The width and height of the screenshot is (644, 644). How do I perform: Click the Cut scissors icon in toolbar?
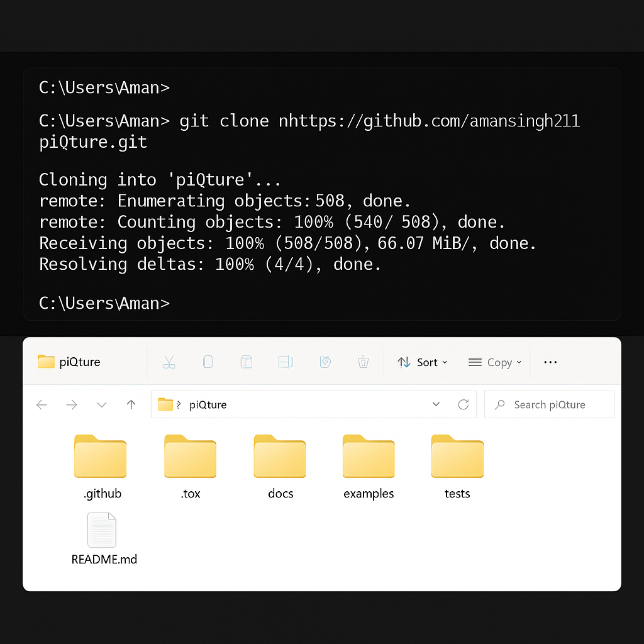pos(169,362)
